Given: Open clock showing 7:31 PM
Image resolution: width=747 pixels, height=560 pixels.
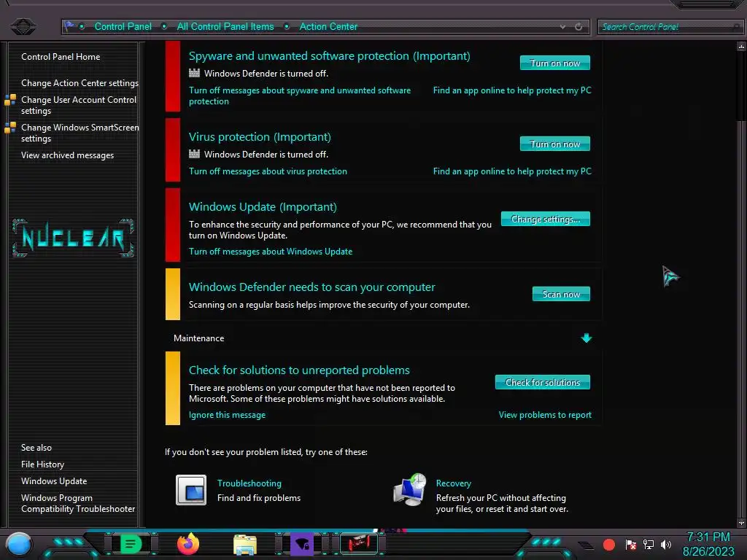Looking at the screenshot, I should pos(708,544).
